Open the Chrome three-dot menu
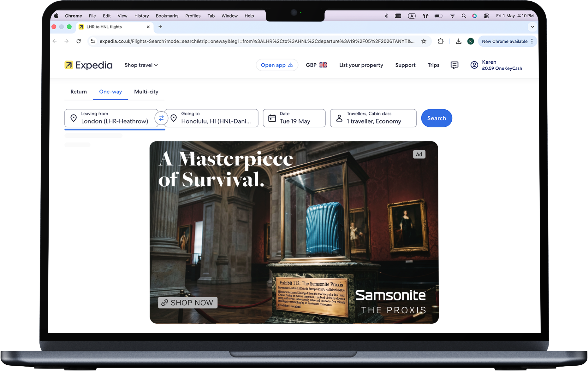 point(532,41)
